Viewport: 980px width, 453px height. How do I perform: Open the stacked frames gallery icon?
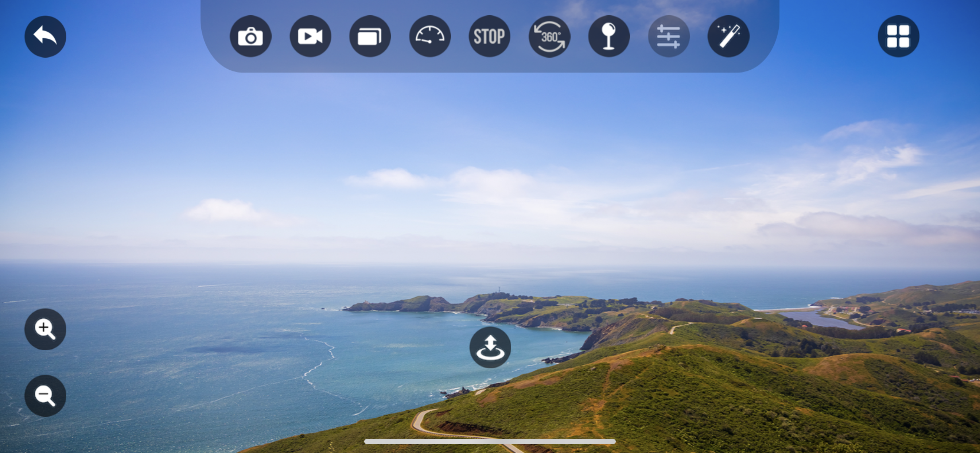pos(370,36)
